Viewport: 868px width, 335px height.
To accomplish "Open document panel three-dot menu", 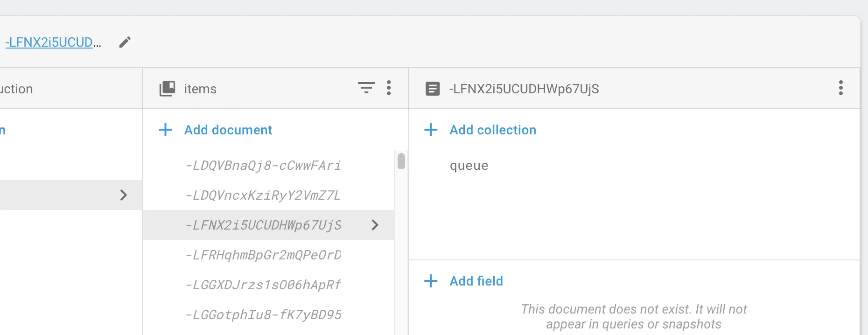I will (x=840, y=88).
